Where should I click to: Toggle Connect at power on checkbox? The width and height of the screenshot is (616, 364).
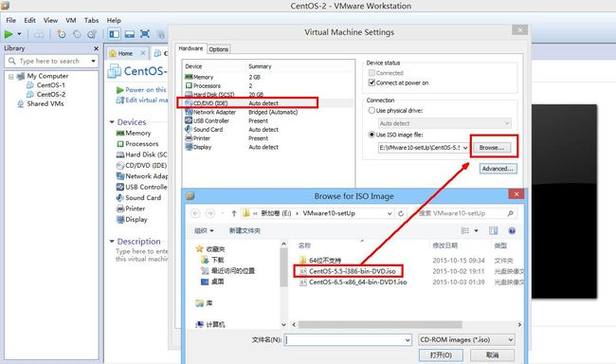[371, 82]
